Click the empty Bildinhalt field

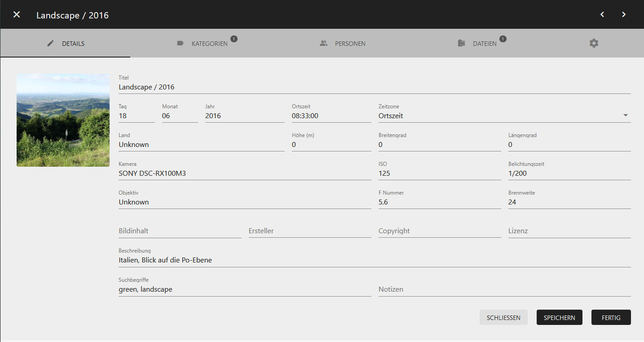[x=180, y=231]
